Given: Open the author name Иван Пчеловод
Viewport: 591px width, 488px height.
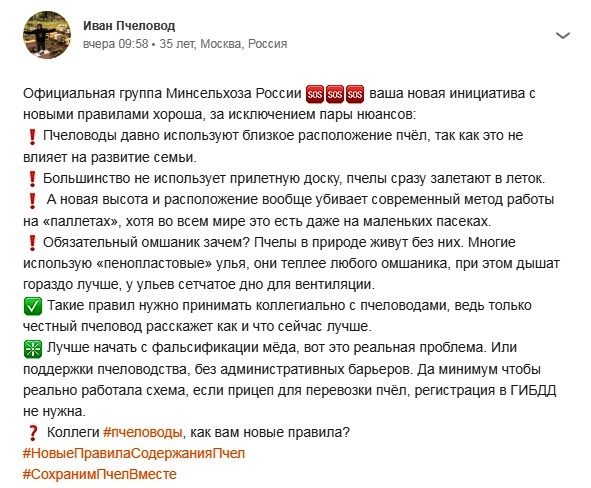Looking at the screenshot, I should click(129, 26).
